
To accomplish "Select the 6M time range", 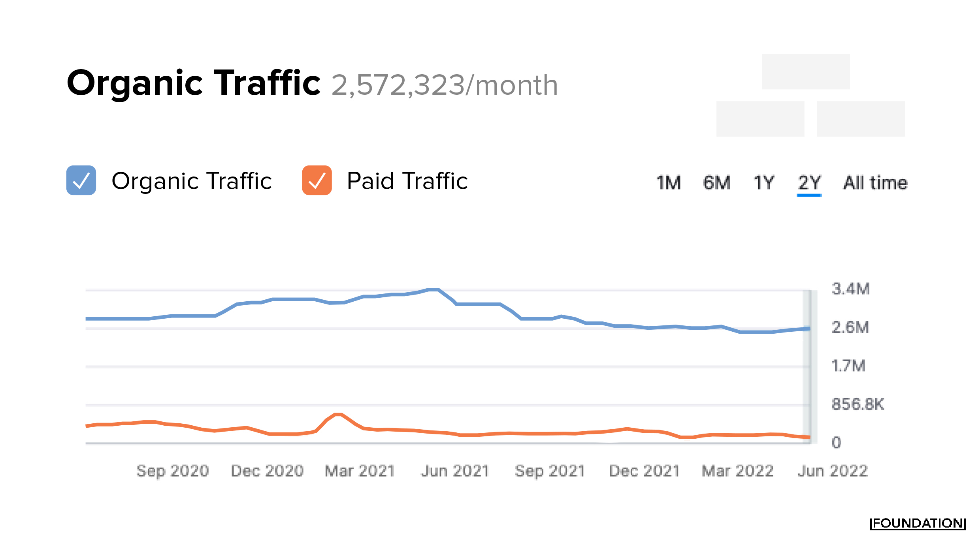I will pyautogui.click(x=716, y=183).
